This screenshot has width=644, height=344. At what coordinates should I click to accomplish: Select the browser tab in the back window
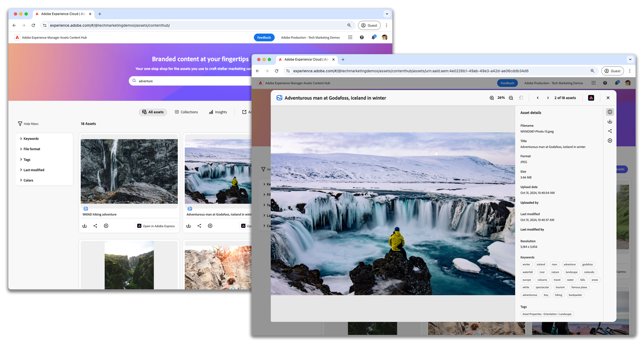pyautogui.click(x=64, y=14)
